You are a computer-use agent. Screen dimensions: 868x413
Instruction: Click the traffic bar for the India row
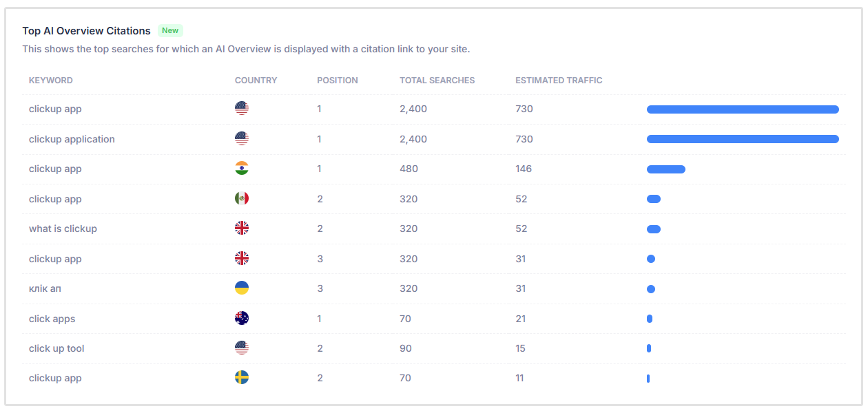click(665, 168)
